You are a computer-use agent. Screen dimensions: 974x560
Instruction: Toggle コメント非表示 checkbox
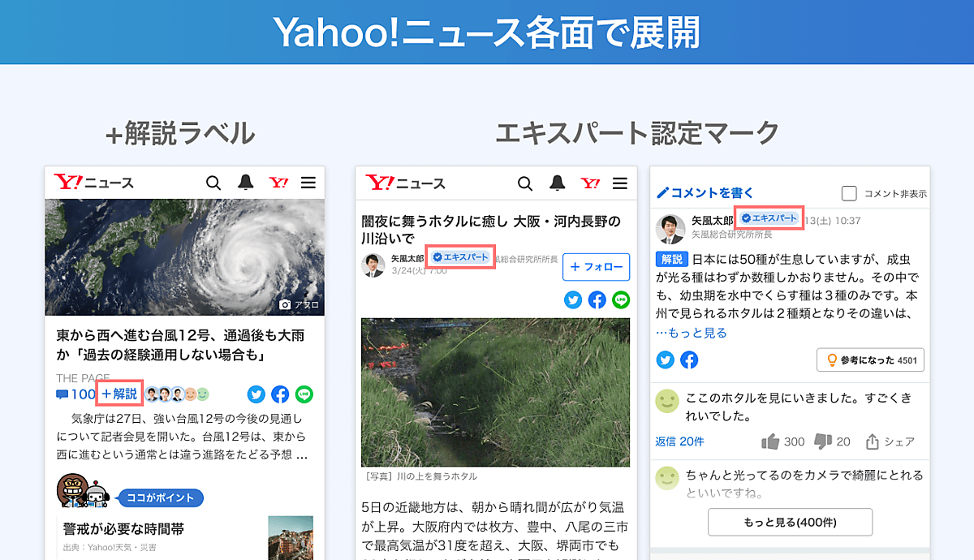849,193
